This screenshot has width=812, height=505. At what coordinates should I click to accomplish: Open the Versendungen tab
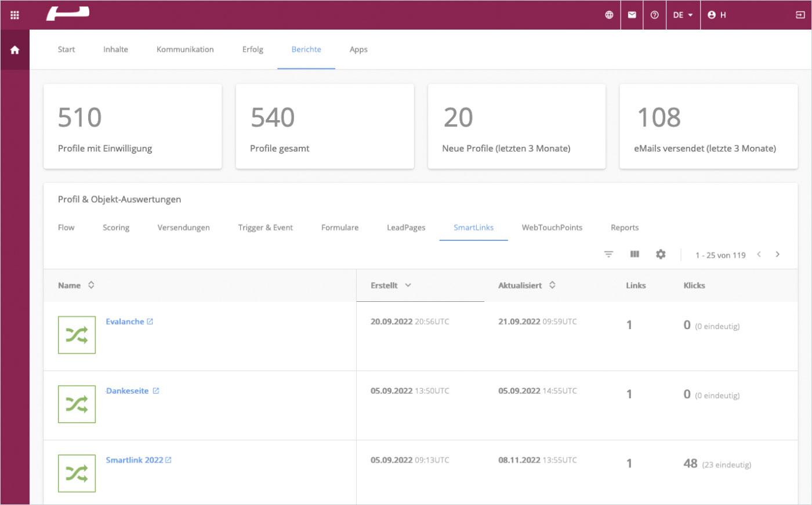(x=183, y=228)
